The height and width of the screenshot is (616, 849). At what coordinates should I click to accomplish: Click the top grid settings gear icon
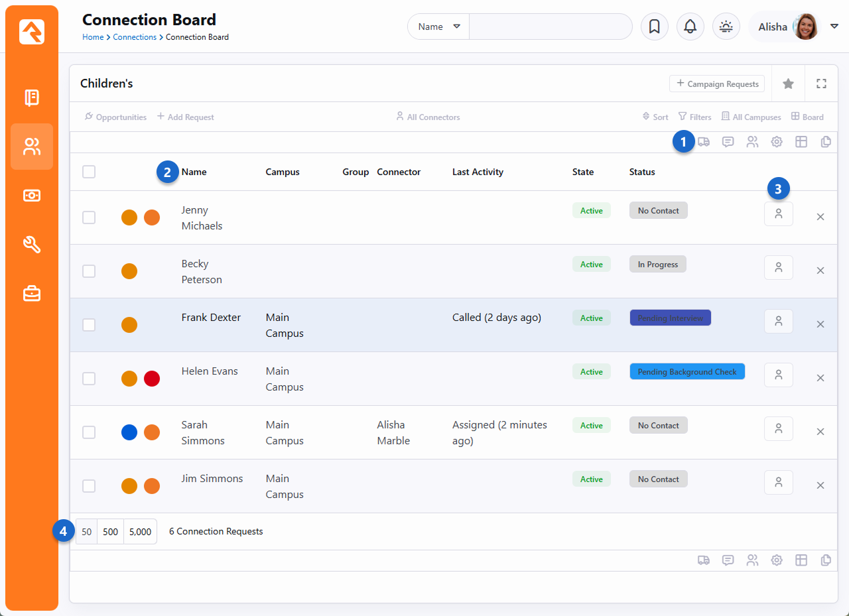777,142
